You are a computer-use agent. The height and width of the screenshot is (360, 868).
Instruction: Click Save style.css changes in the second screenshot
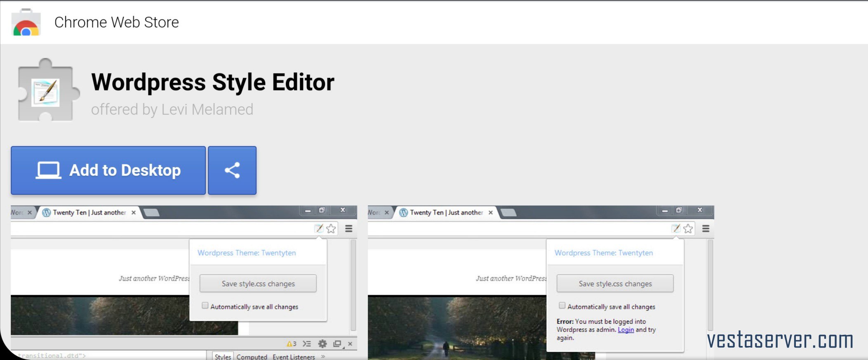point(615,284)
